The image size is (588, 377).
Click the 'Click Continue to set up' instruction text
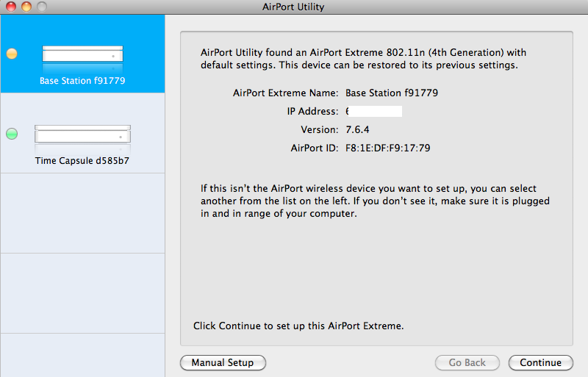tap(298, 326)
